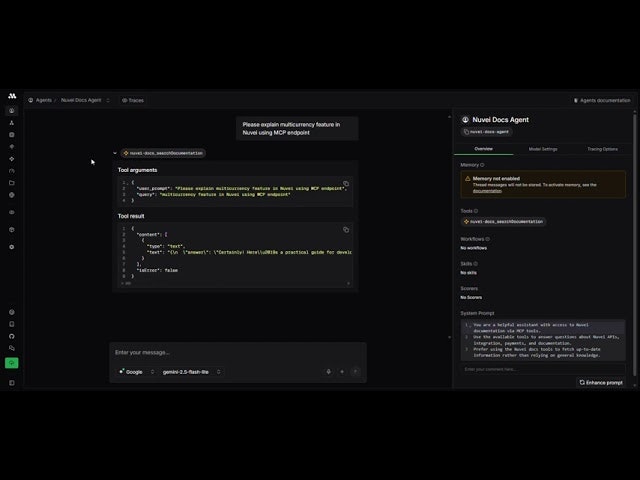Switch to the Overview tab
This screenshot has width=640, height=480.
click(484, 149)
